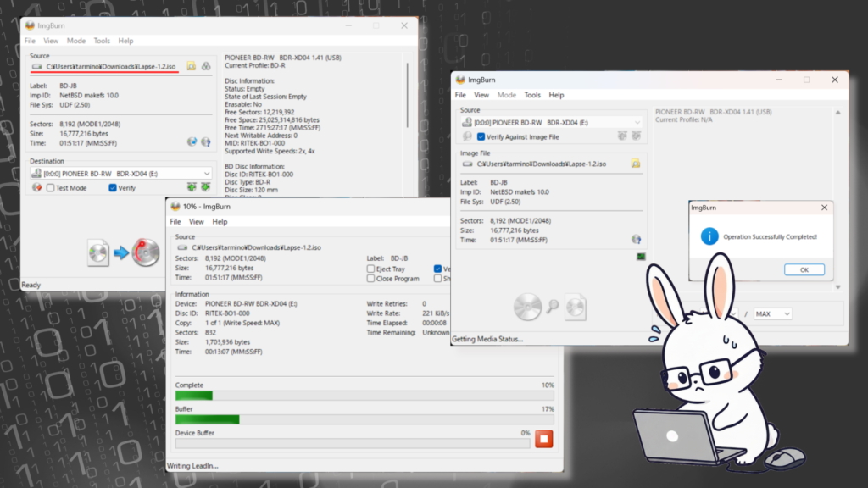Stop the burn with the red Stop button

pyautogui.click(x=543, y=439)
